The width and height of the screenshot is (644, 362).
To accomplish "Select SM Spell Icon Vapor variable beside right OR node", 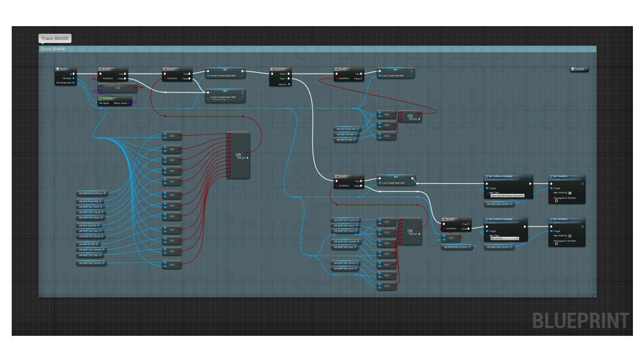I will (345, 226).
